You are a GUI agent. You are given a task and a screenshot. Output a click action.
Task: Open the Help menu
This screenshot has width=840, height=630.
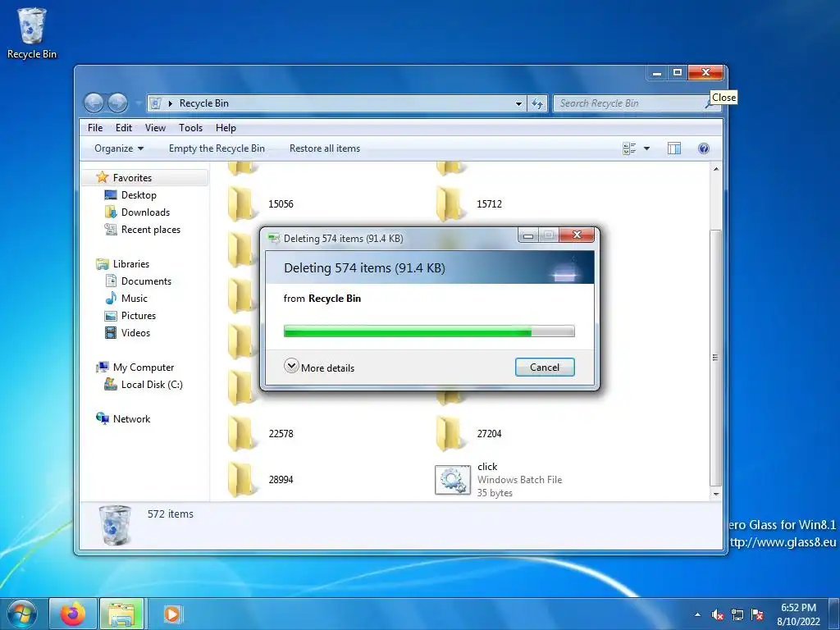[226, 127]
